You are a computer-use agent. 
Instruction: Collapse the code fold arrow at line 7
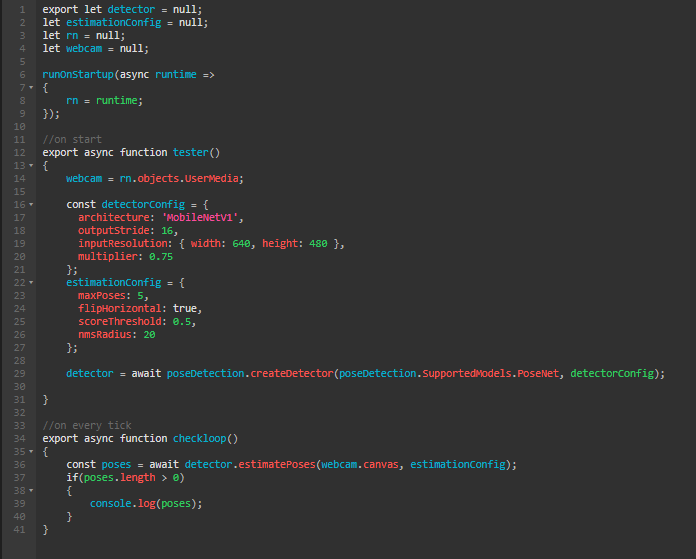(31, 87)
